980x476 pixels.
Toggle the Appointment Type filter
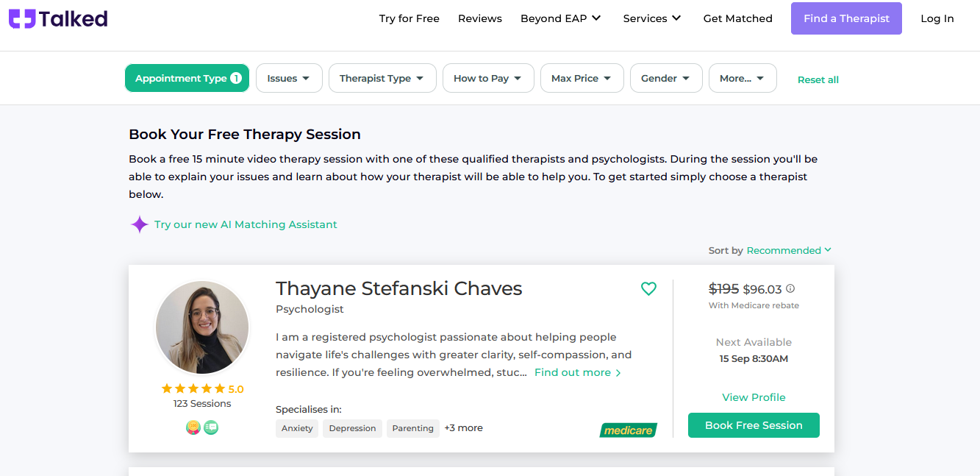187,78
